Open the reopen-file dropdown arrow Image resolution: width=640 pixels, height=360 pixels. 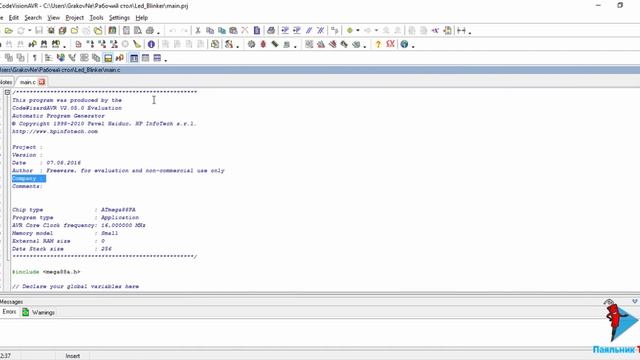(x=29, y=31)
